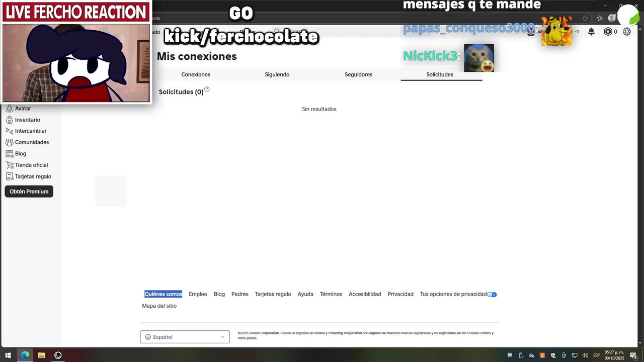Open the Windows action center notifications

click(x=633, y=355)
